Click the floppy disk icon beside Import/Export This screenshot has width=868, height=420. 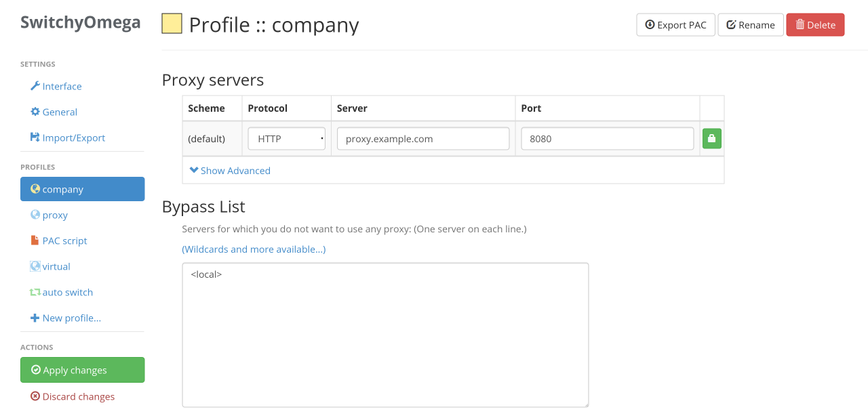click(35, 138)
